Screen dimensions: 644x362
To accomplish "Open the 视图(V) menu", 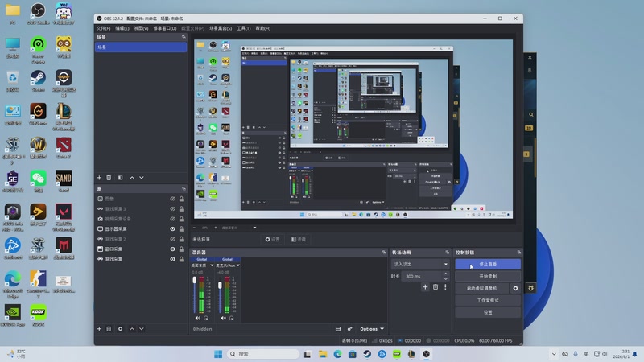I will click(x=141, y=28).
